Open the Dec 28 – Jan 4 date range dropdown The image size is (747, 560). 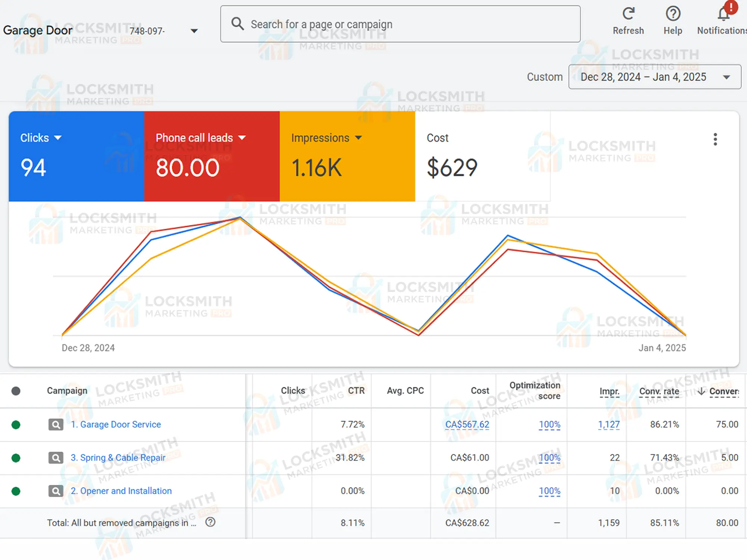tap(726, 77)
